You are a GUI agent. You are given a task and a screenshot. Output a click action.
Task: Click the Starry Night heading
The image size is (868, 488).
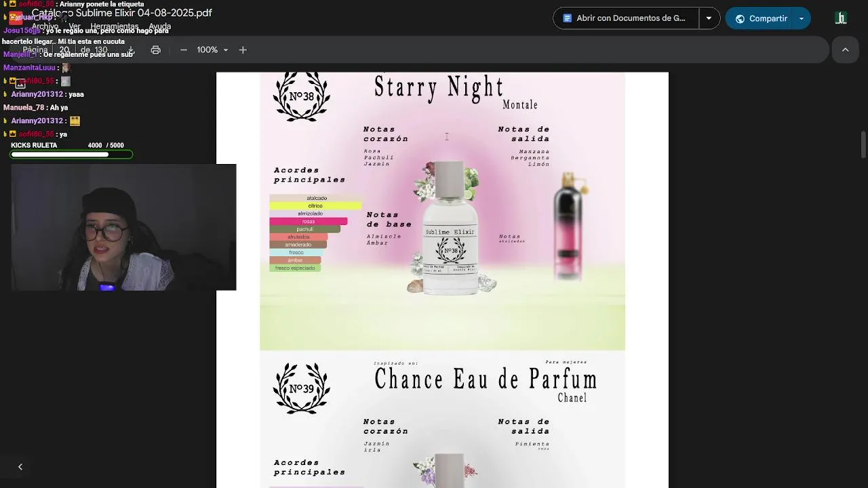pos(439,87)
